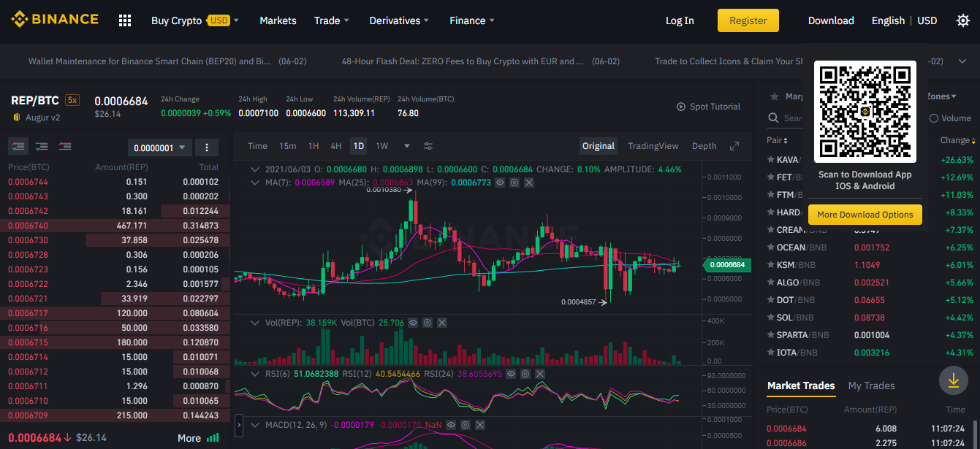Viewport: 980px width, 449px height.
Task: Open MA indicator settings
Action: pyautogui.click(x=514, y=182)
